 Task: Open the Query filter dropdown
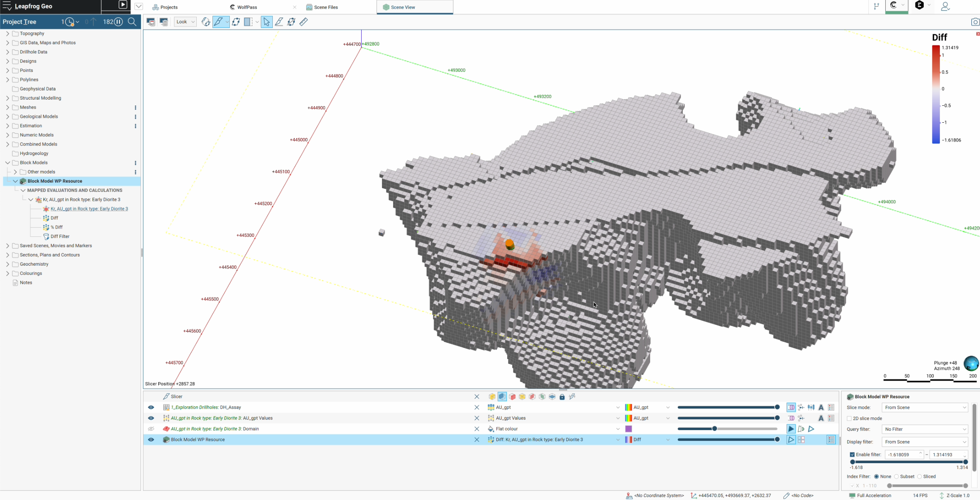(x=925, y=429)
